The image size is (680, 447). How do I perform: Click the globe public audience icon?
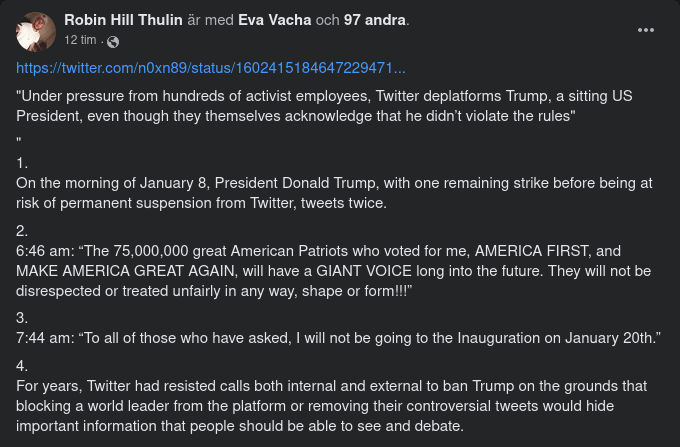click(x=112, y=41)
